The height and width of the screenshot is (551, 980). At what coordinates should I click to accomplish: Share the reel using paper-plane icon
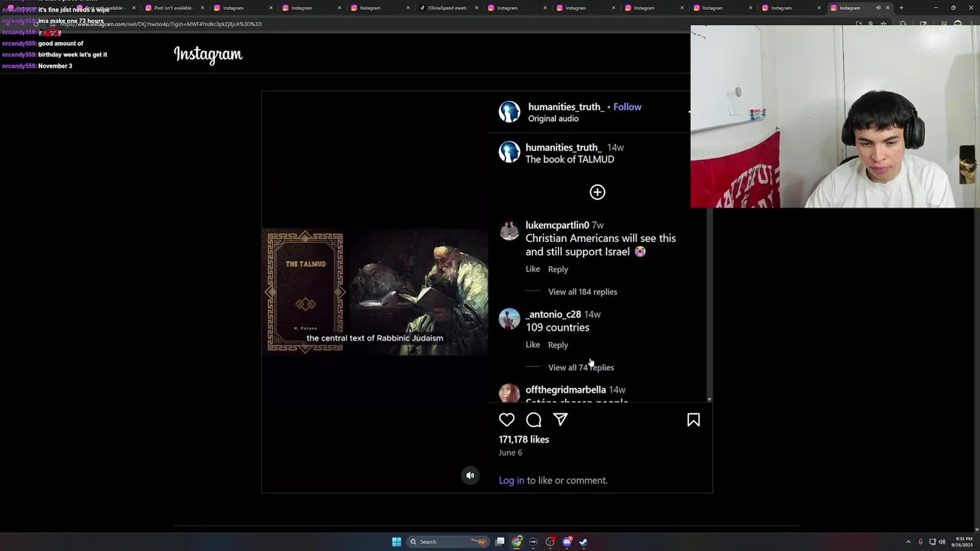(x=560, y=419)
